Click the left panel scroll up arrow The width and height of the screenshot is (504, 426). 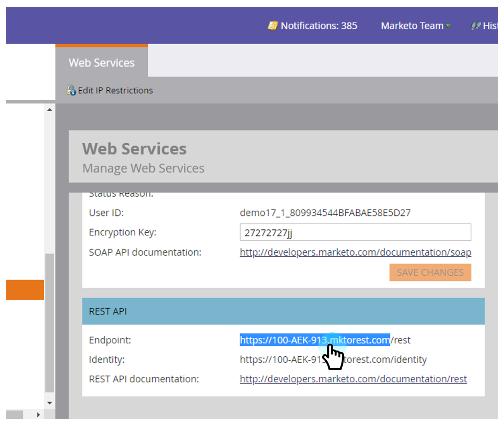coord(50,110)
